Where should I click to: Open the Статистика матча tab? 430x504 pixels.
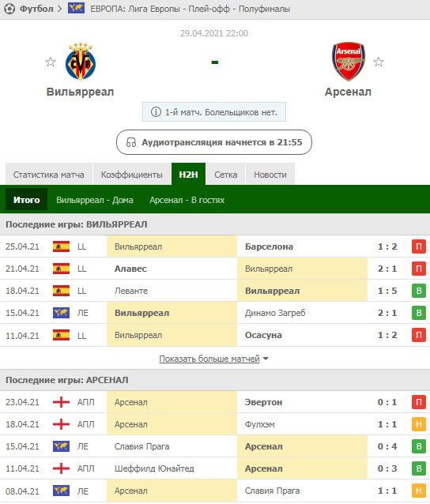coord(49,175)
